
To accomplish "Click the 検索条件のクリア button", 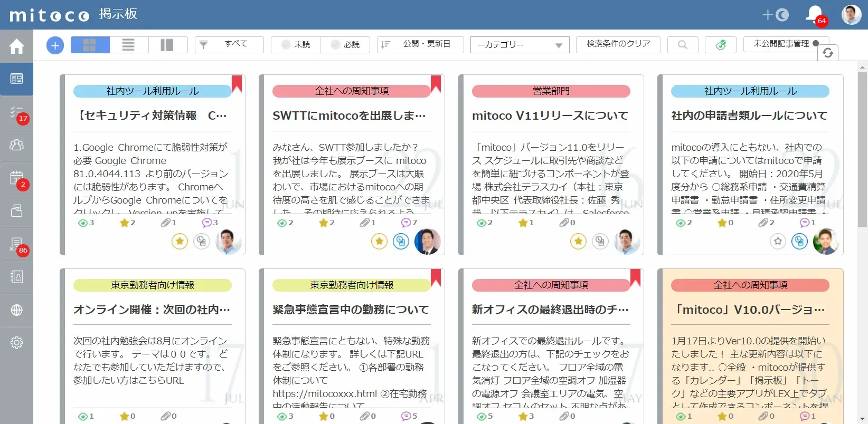I will tap(618, 44).
